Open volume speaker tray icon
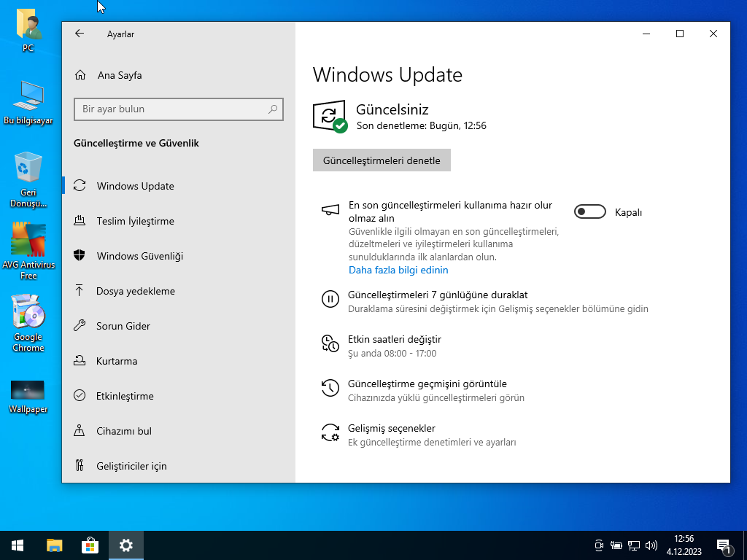The image size is (747, 560). pyautogui.click(x=651, y=545)
